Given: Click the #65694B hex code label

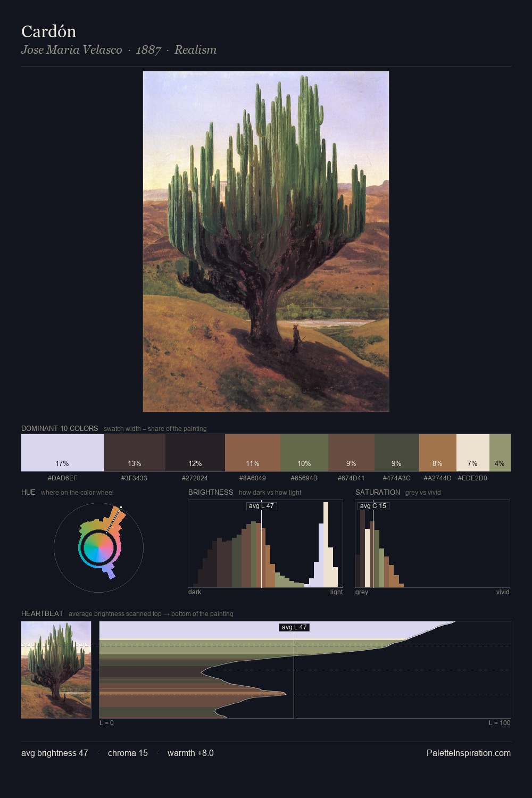Looking at the screenshot, I should [304, 478].
